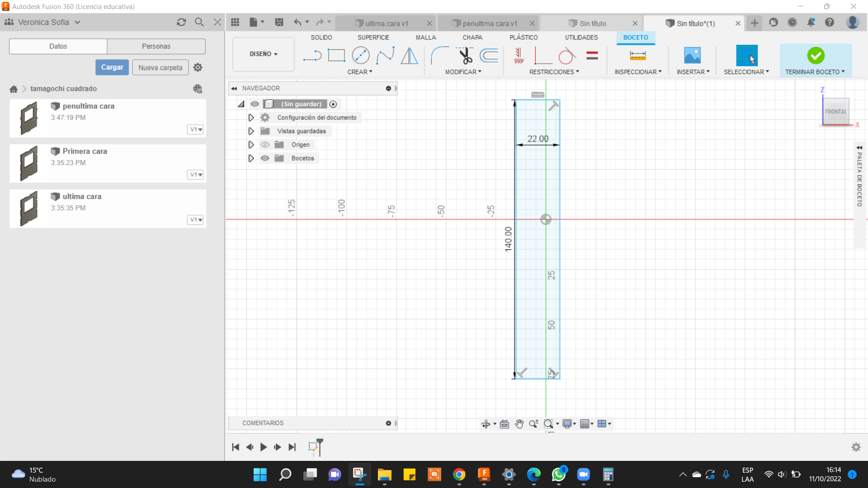
Task: Hide the Bocetos folder visibility
Action: pos(265,158)
